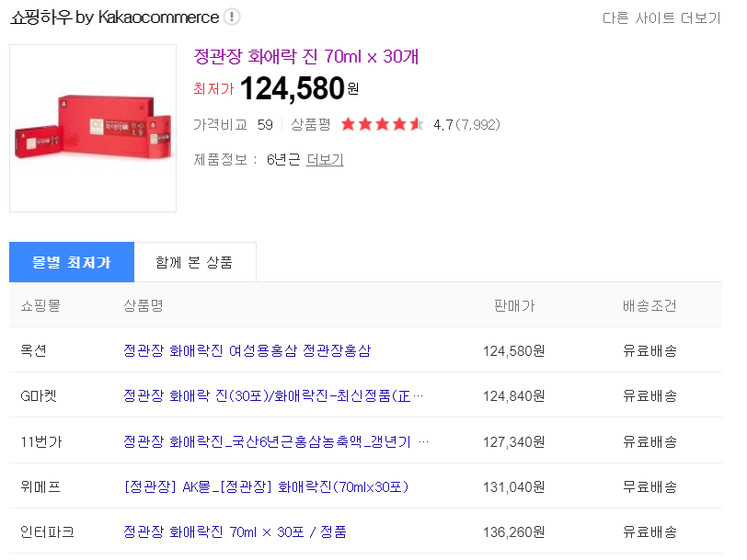The image size is (747, 560).
Task: Click '유료배송' in G마켓 row
Action: click(649, 396)
